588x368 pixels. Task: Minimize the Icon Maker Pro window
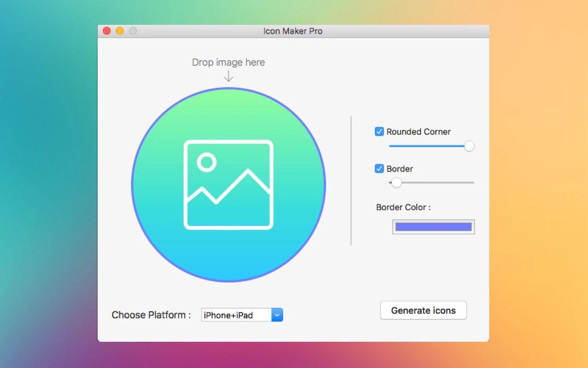[119, 31]
